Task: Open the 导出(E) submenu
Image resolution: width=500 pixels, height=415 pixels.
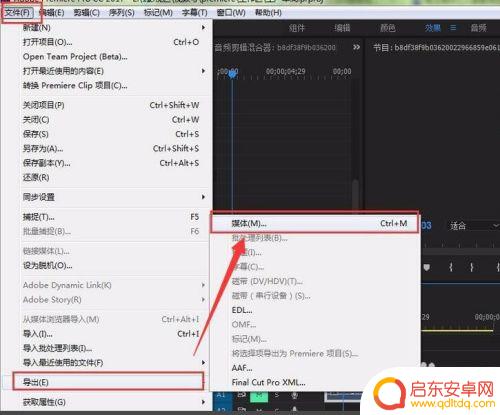Action: (x=108, y=382)
